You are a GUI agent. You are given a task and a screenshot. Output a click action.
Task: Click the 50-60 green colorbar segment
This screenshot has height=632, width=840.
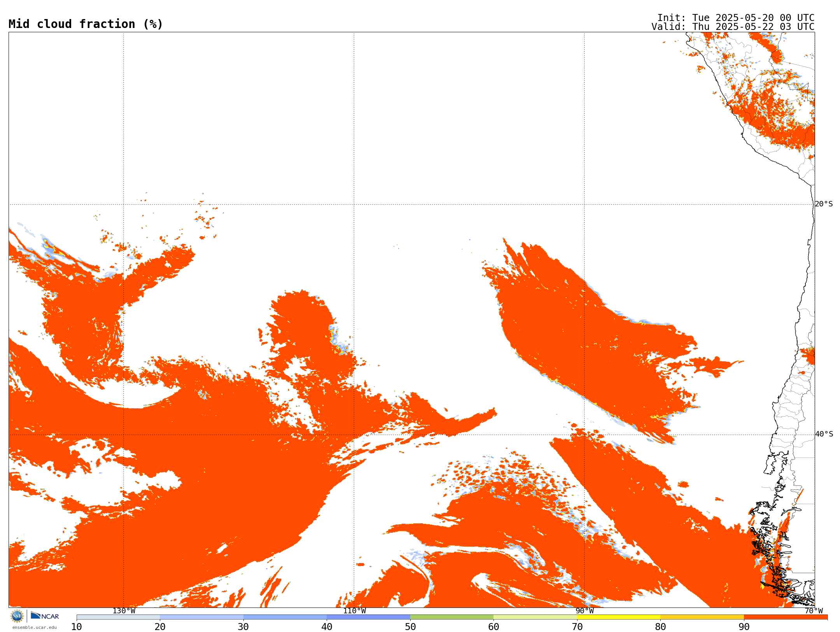tap(452, 617)
